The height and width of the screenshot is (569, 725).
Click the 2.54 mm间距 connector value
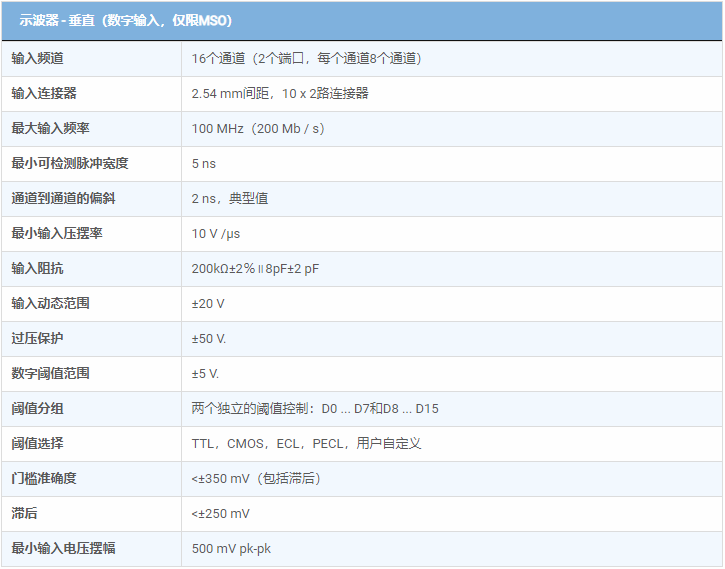point(280,93)
